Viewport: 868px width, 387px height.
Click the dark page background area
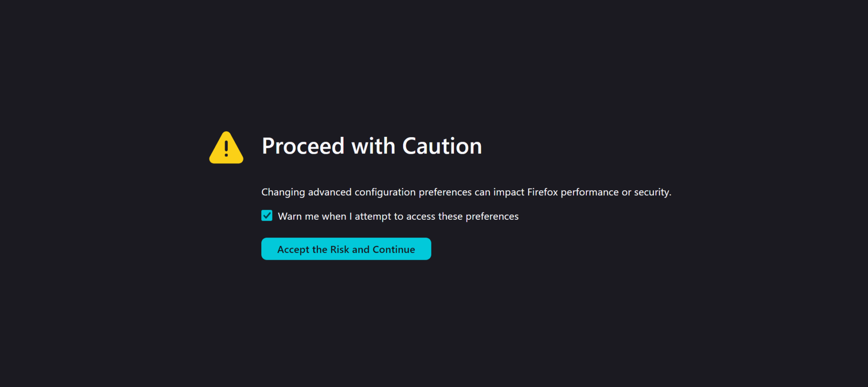[694, 326]
